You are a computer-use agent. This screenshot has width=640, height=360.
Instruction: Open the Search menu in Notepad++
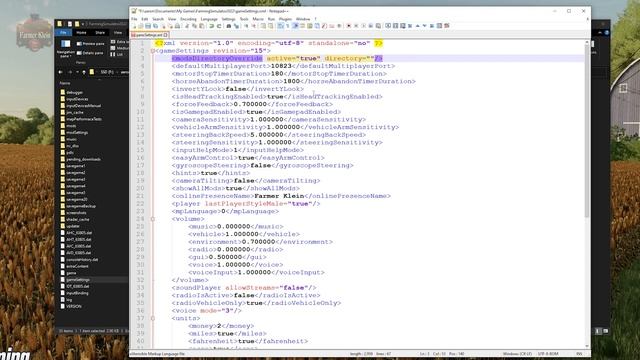pos(158,19)
